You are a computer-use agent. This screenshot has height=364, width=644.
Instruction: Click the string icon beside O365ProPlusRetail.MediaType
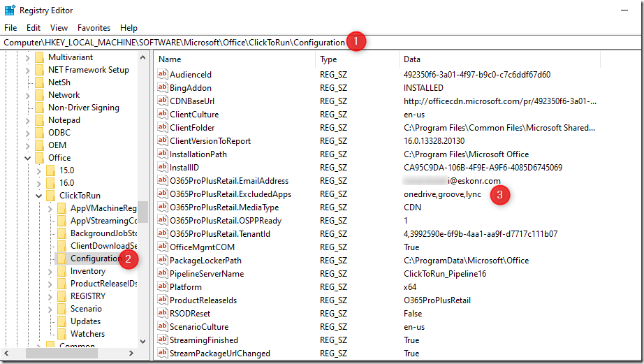163,207
